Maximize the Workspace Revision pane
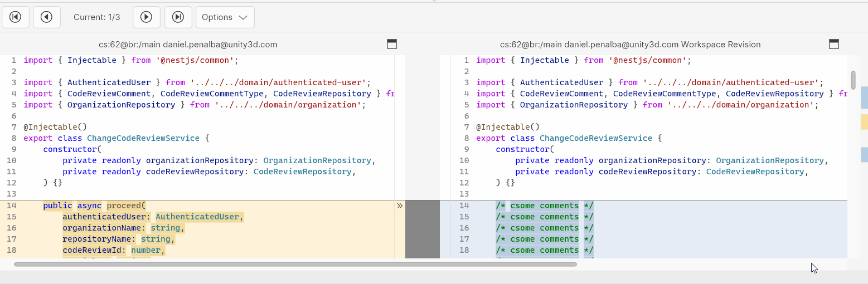The height and width of the screenshot is (284, 868). point(834,44)
